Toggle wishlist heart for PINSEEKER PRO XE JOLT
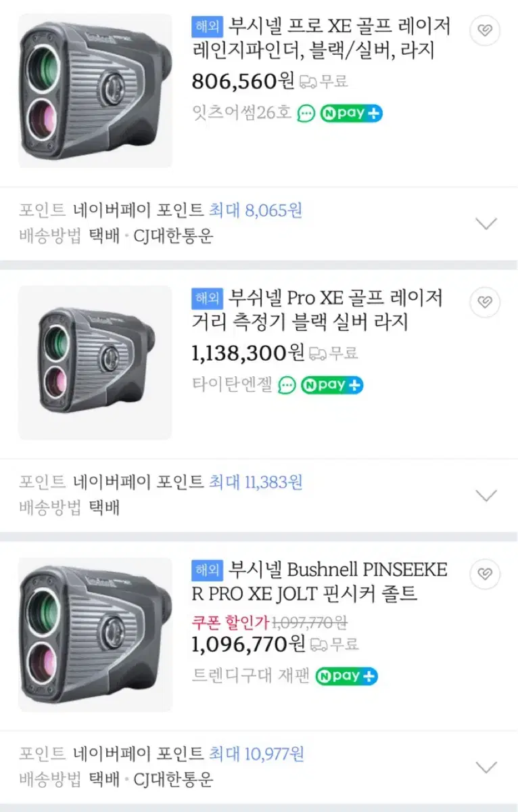518x812 pixels. (x=485, y=574)
